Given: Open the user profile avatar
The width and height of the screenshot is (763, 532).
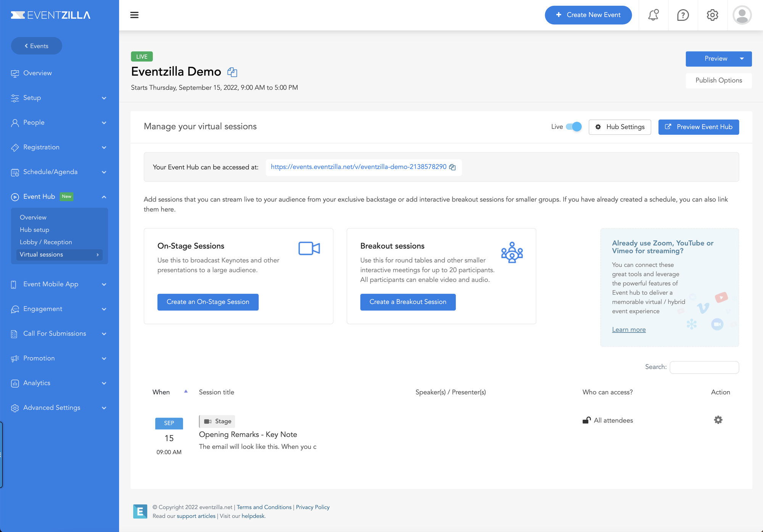Looking at the screenshot, I should [742, 15].
